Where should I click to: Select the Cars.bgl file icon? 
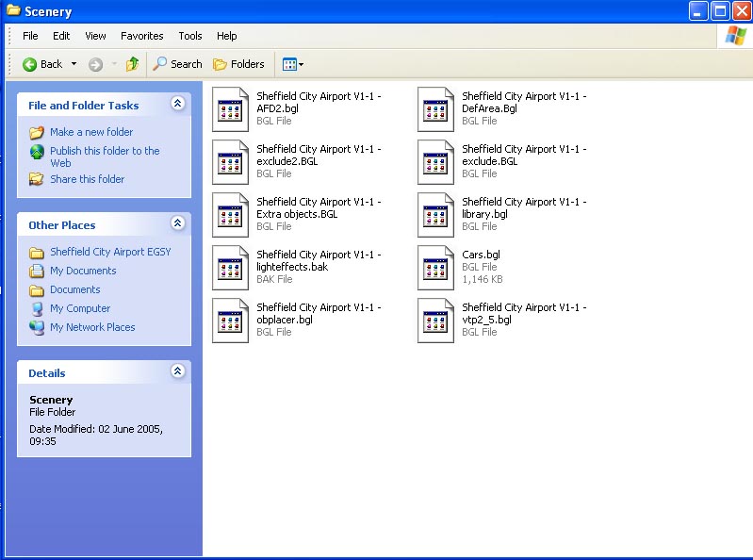pyautogui.click(x=435, y=267)
